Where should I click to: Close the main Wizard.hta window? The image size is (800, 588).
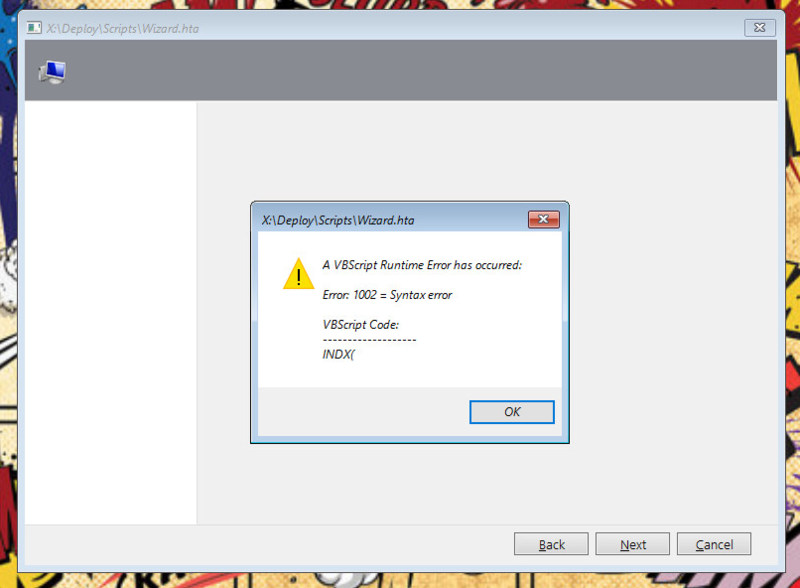pos(760,28)
